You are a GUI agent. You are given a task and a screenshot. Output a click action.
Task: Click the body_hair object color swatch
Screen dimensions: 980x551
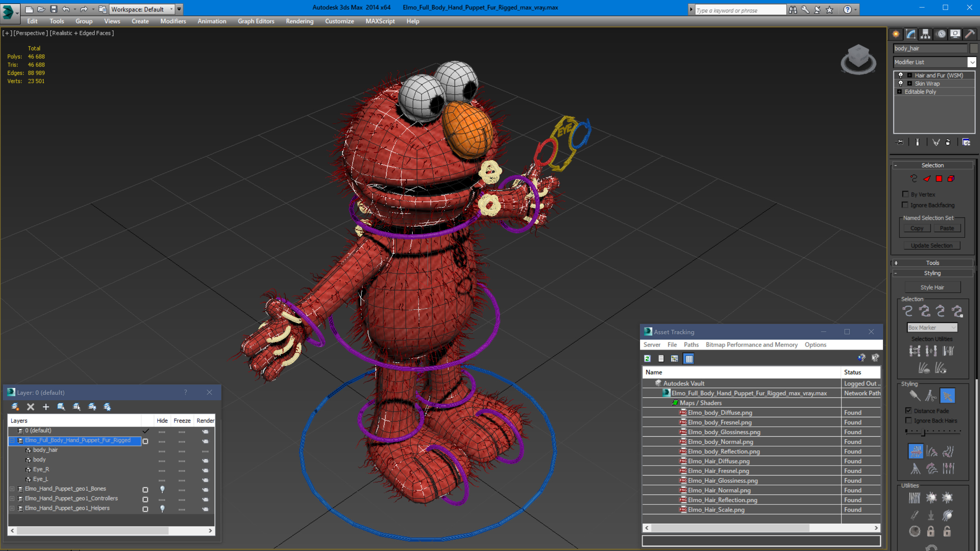(x=973, y=48)
